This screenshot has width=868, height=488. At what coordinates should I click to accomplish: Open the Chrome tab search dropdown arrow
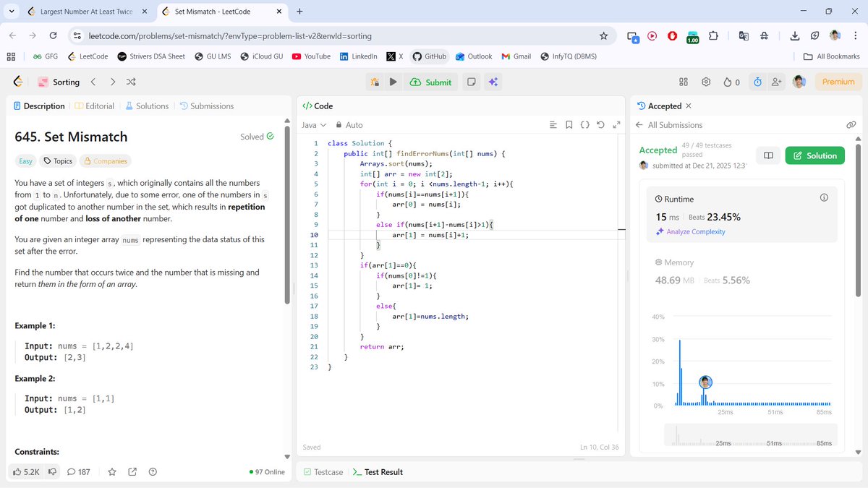pos(11,12)
